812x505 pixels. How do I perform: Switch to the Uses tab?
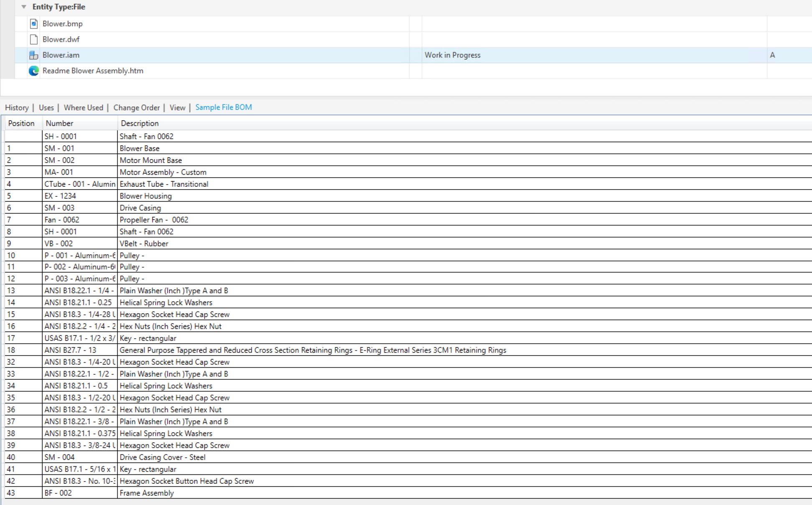[46, 107]
